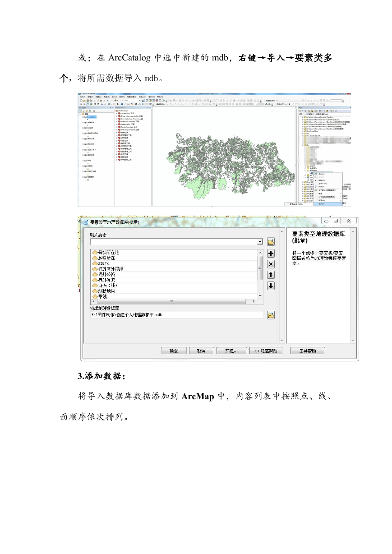
Task: Click the input list vertical scrollbar
Action: [x=260, y=274]
